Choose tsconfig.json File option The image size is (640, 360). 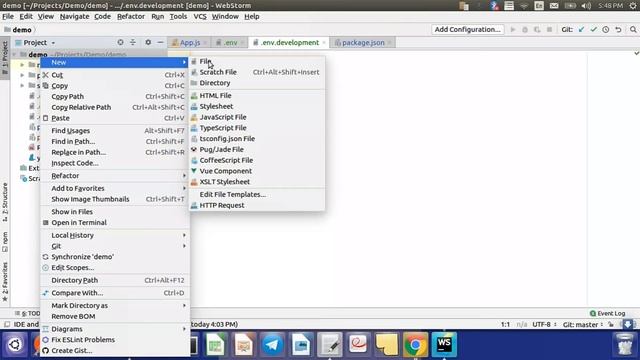(x=257, y=139)
